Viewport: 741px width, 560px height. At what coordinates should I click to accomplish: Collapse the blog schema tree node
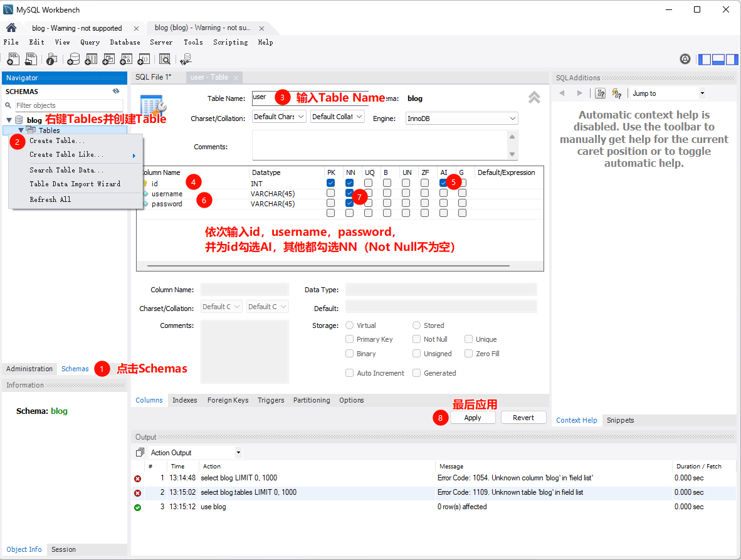9,120
